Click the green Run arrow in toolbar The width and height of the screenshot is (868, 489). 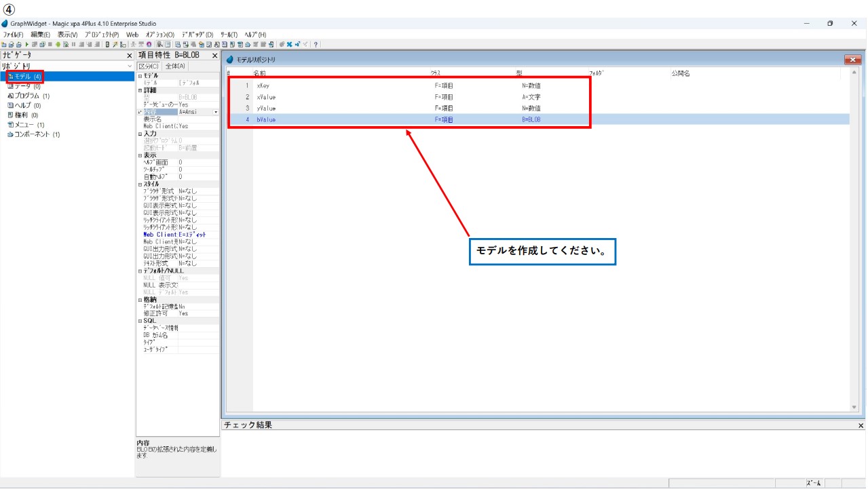pyautogui.click(x=26, y=45)
